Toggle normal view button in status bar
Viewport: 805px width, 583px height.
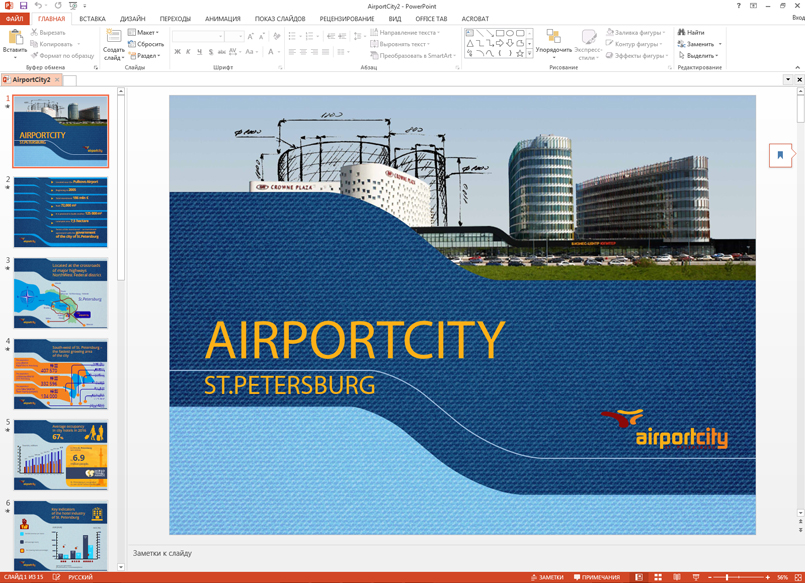point(639,577)
